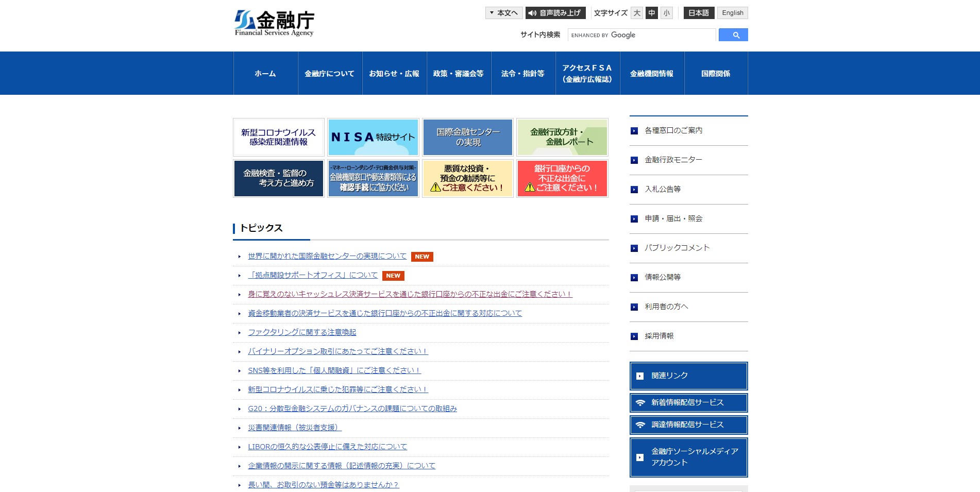
Task: Set font size to 大 (large)
Action: [x=637, y=13]
